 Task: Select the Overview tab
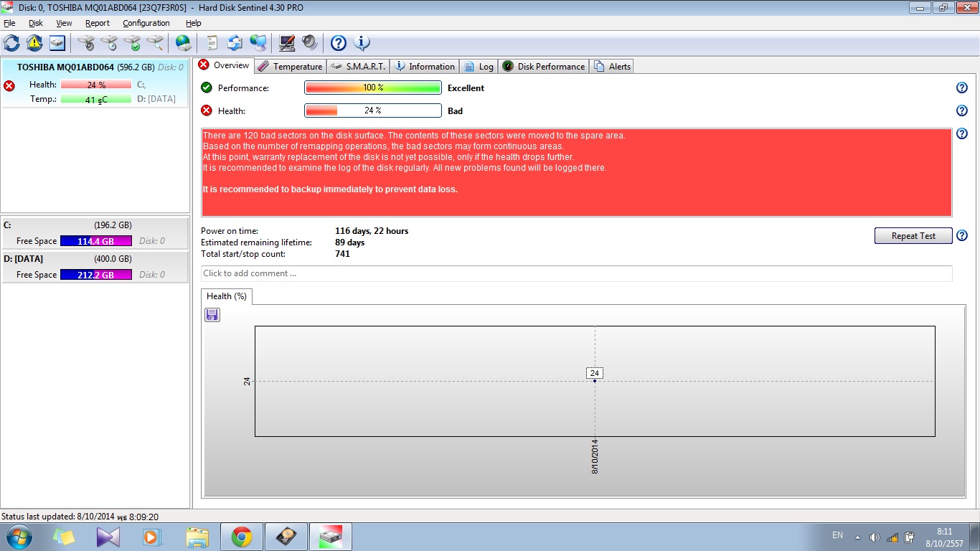click(224, 65)
